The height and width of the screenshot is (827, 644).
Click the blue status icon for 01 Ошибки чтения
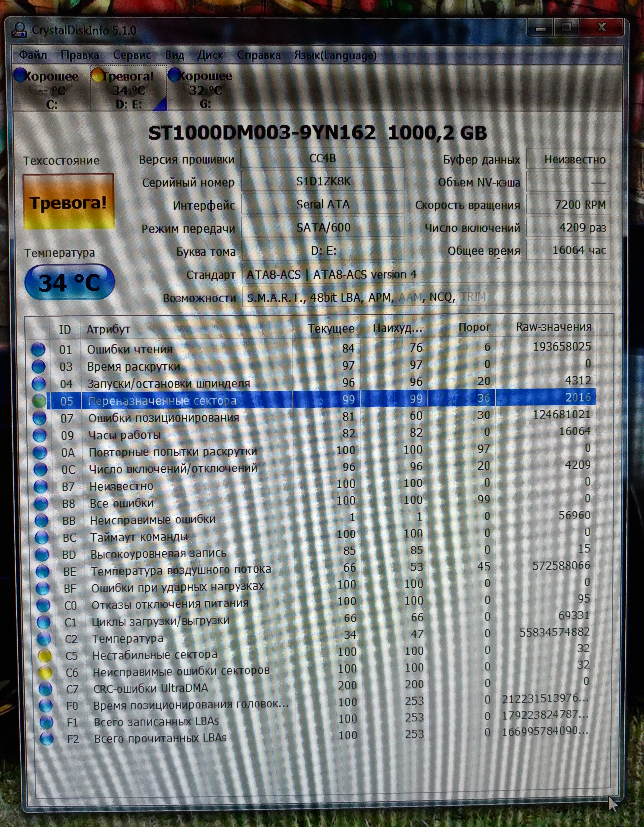pyautogui.click(x=38, y=349)
